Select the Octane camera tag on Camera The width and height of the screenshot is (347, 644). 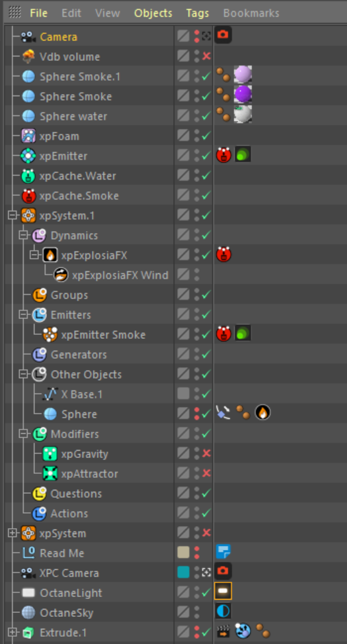(223, 35)
